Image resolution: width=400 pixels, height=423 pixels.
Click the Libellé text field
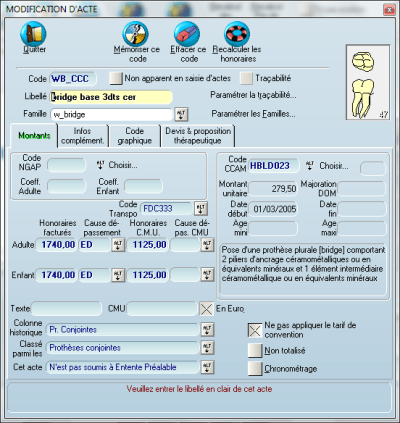pyautogui.click(x=111, y=97)
